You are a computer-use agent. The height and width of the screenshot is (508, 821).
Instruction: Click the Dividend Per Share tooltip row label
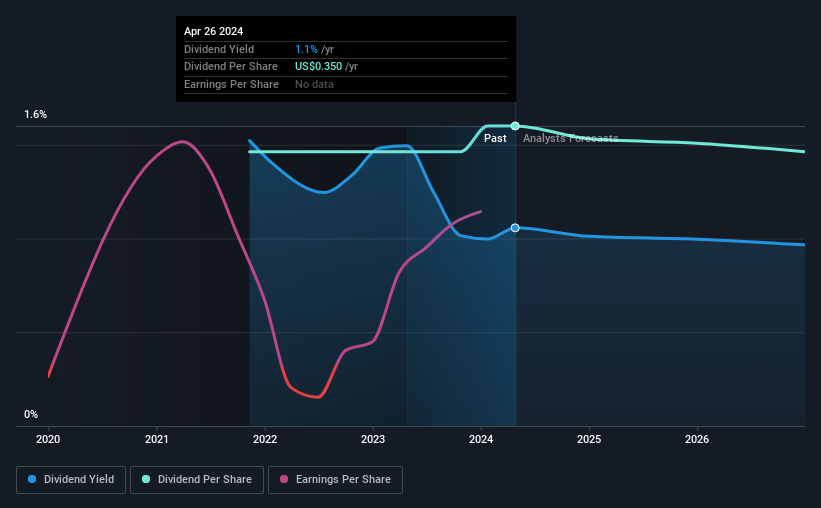click(231, 67)
